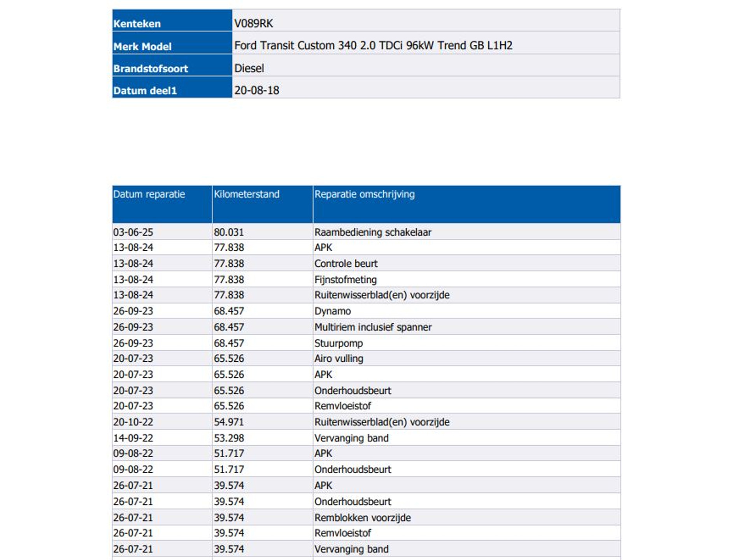
Task: Click the Brandstofsoort Diesel value
Action: point(249,68)
